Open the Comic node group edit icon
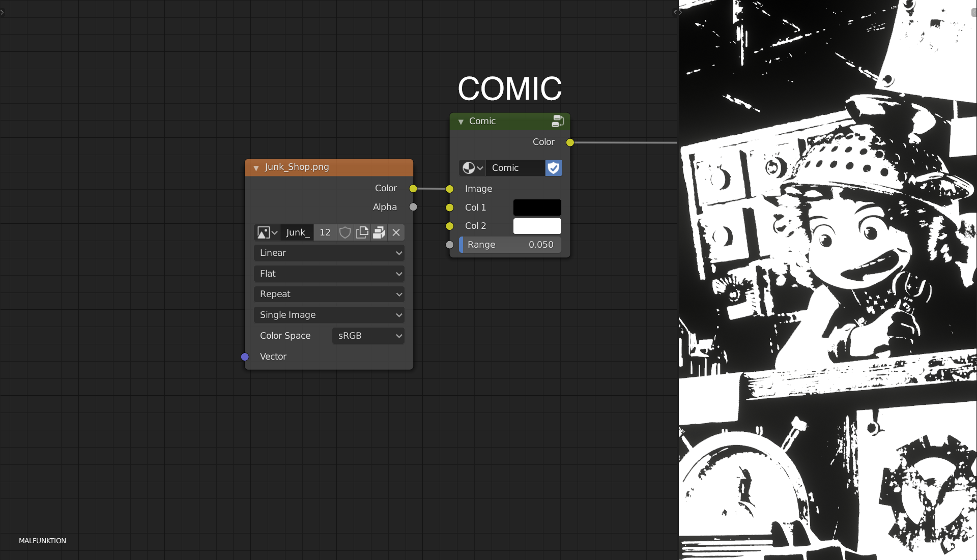This screenshot has height=560, width=977. pyautogui.click(x=558, y=121)
